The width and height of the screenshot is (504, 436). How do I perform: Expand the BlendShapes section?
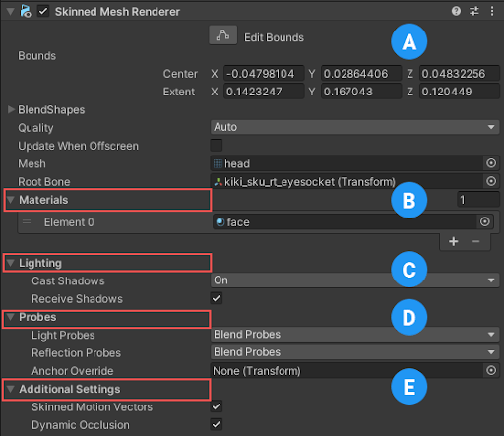point(11,109)
